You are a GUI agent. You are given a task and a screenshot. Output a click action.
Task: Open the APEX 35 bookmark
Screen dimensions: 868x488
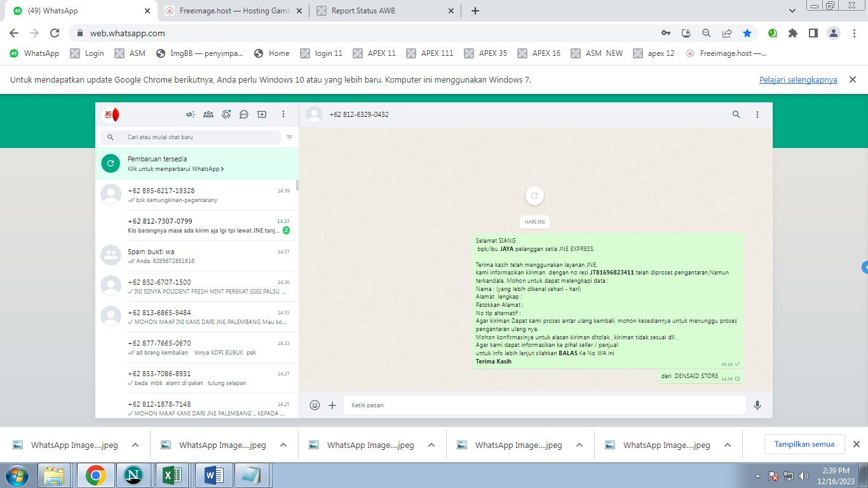485,53
